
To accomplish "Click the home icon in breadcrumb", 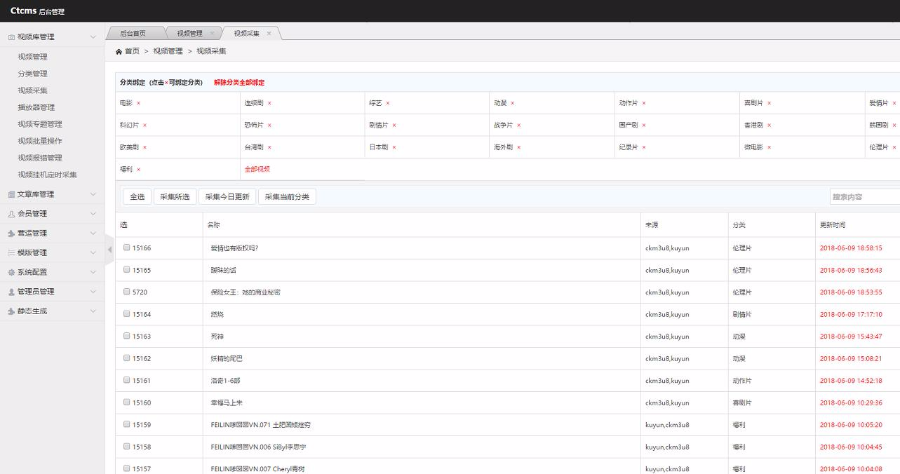I will tap(119, 52).
